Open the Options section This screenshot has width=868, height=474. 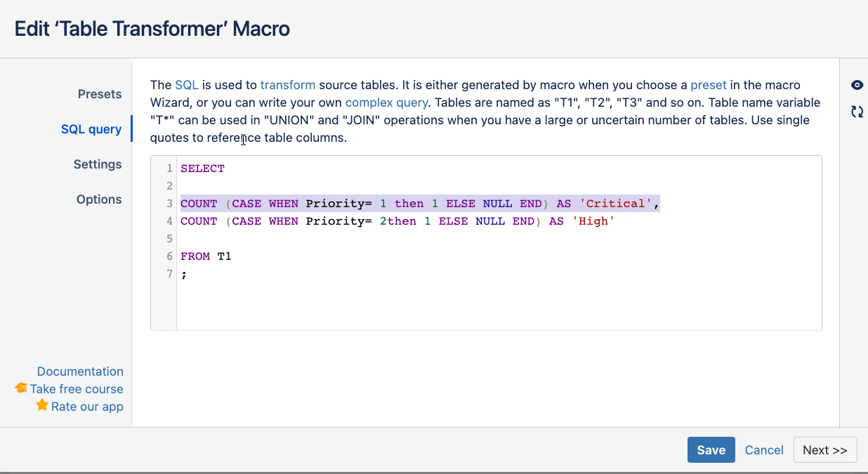click(x=99, y=199)
